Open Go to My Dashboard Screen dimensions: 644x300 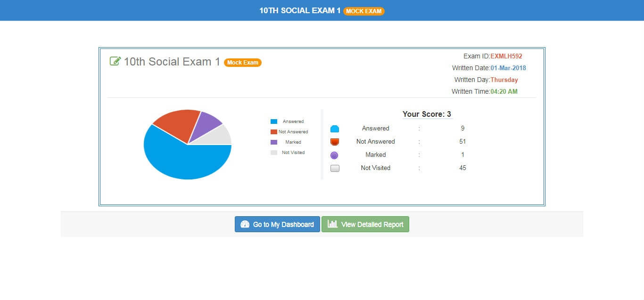277,224
